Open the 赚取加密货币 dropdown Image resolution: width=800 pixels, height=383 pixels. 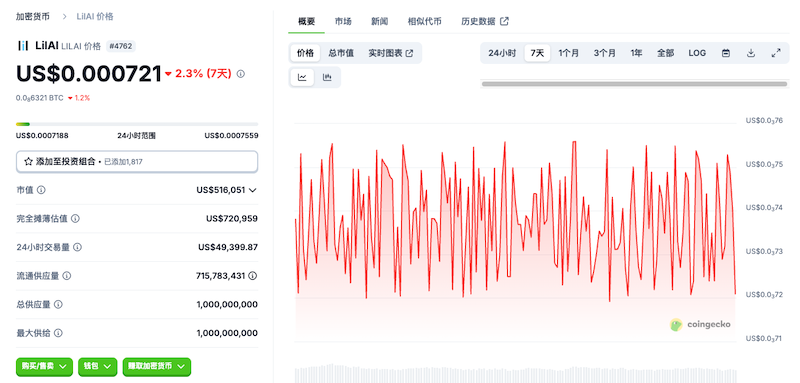pyautogui.click(x=157, y=367)
